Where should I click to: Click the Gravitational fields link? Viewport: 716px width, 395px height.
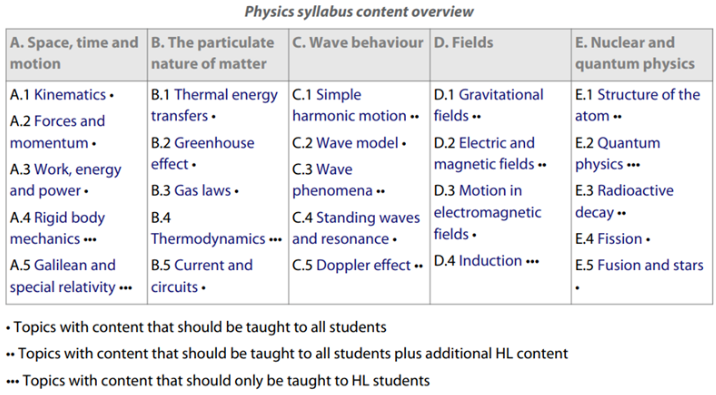489,105
